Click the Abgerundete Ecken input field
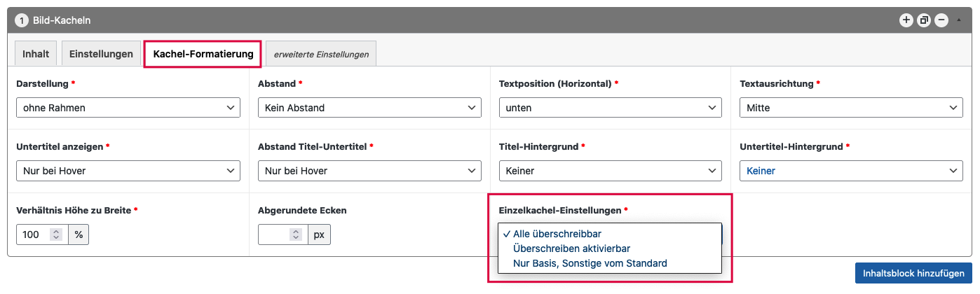The height and width of the screenshot is (294, 980). click(275, 234)
